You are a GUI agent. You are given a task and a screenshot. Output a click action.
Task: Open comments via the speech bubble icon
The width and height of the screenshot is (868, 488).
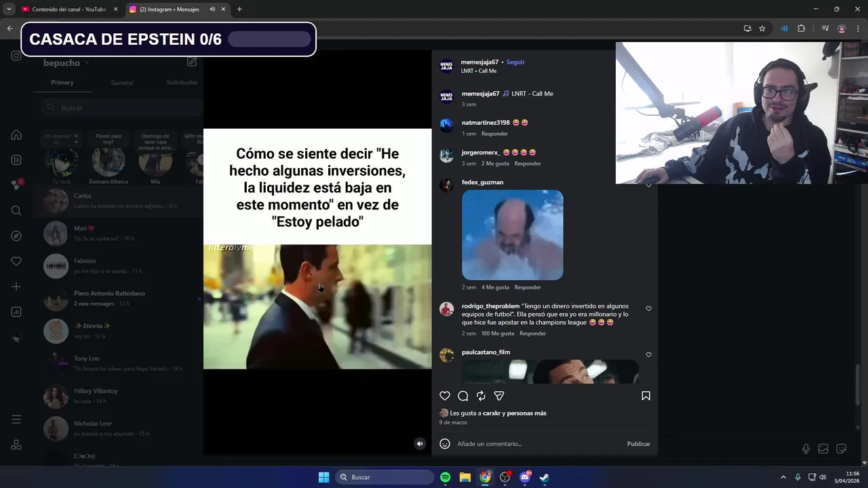(x=463, y=396)
